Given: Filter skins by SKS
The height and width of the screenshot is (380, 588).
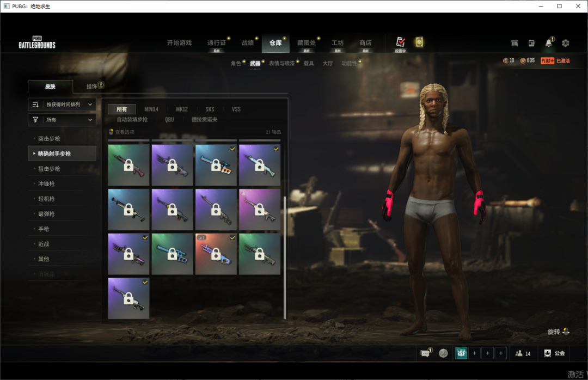Looking at the screenshot, I should 210,109.
